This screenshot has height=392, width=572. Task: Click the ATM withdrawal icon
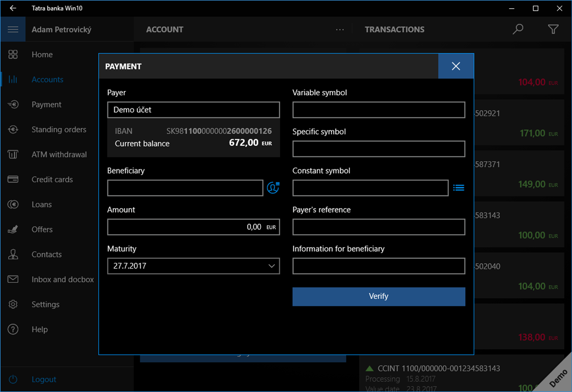(x=13, y=154)
